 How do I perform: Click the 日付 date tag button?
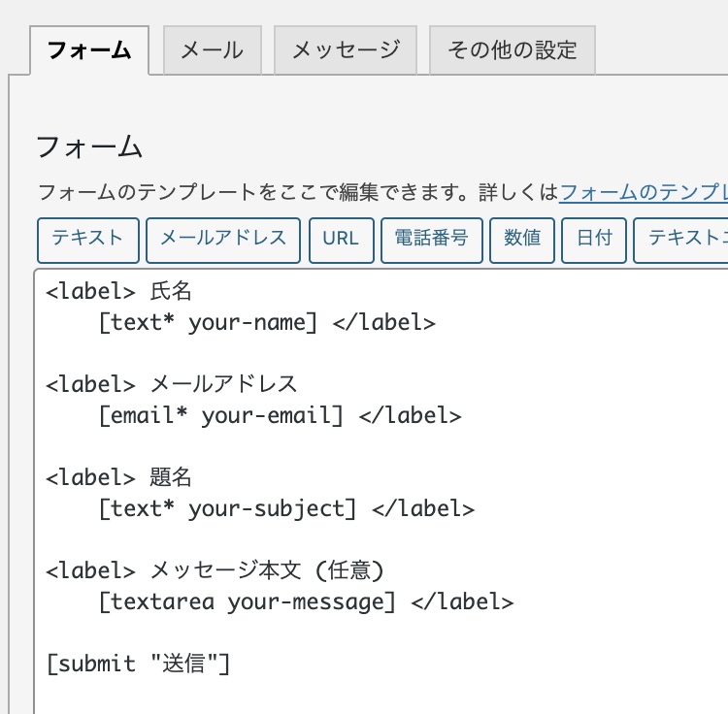[594, 240]
